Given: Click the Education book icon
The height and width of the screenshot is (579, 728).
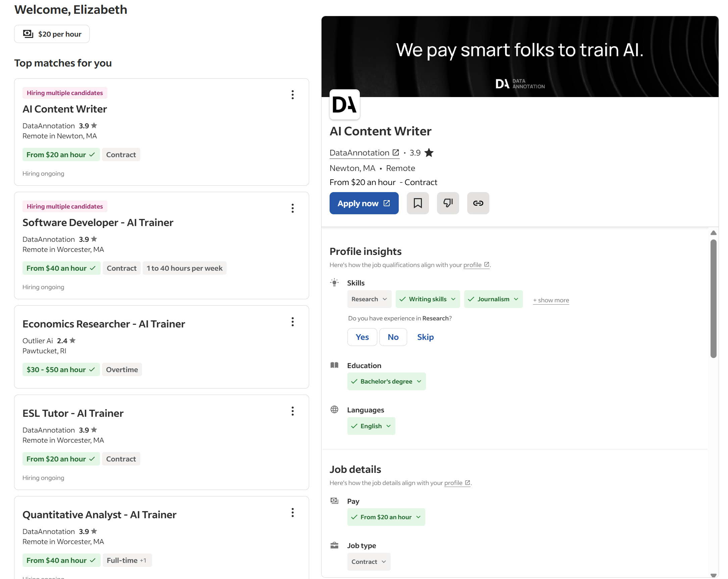Looking at the screenshot, I should (x=334, y=365).
